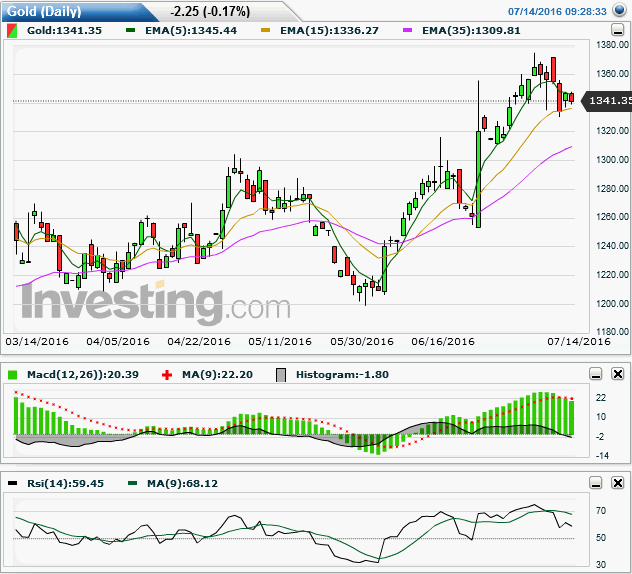Click the 1200.00 price axis label
632x574 pixels.
point(612,303)
